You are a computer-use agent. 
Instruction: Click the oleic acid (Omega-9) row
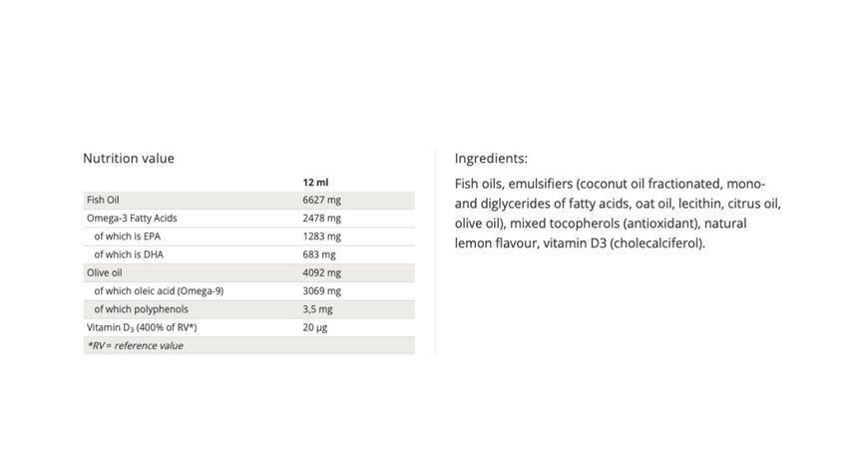click(249, 291)
